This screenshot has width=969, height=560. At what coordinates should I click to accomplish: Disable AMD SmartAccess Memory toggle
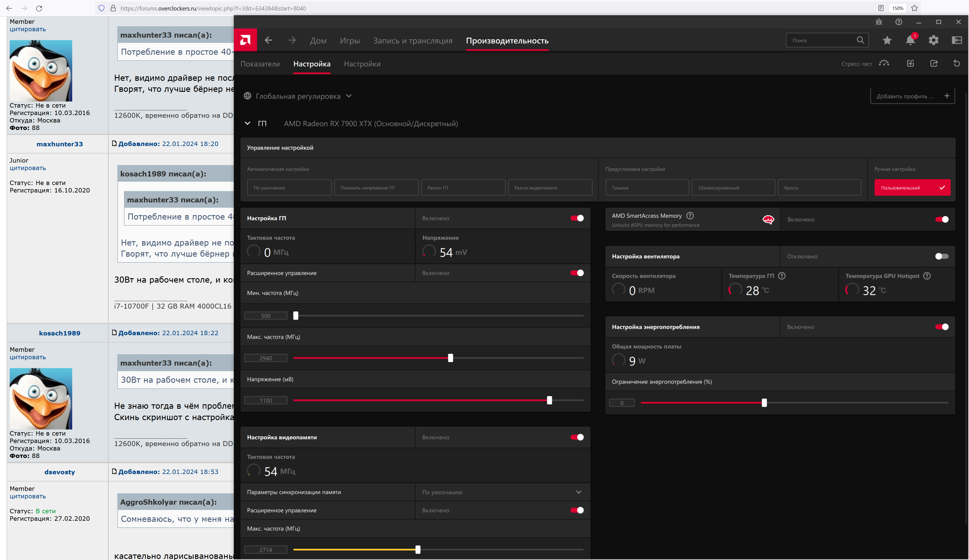pyautogui.click(x=942, y=220)
